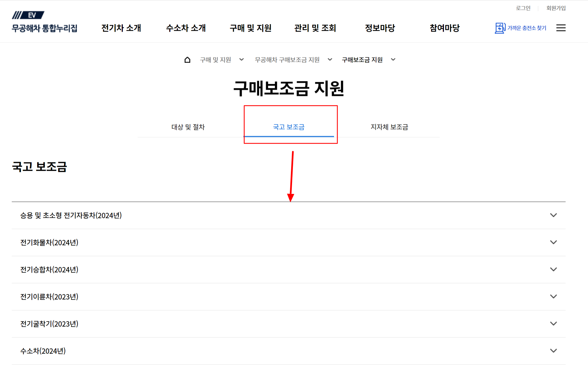Screen dimensions: 588x379
Task: Expand 전기굴착기(2023년) accordion chevron
Action: (x=553, y=324)
